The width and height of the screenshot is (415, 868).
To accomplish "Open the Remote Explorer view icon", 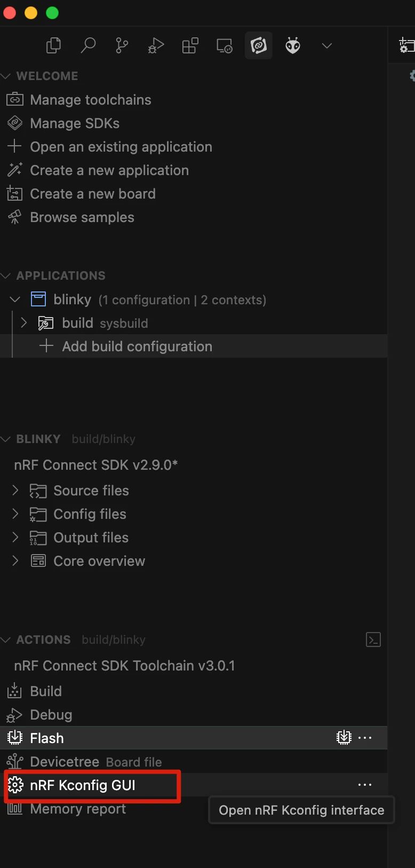I will tap(224, 46).
